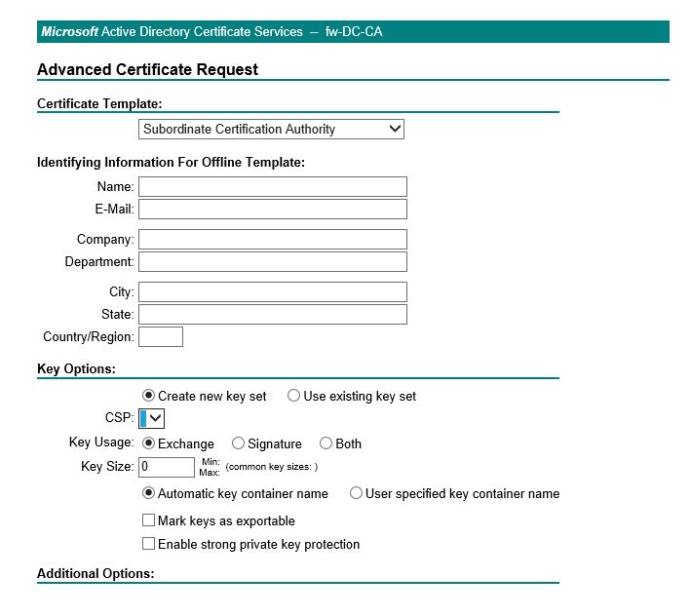This screenshot has height=616, width=691.
Task: Click the common key sizes text
Action: (x=272, y=467)
